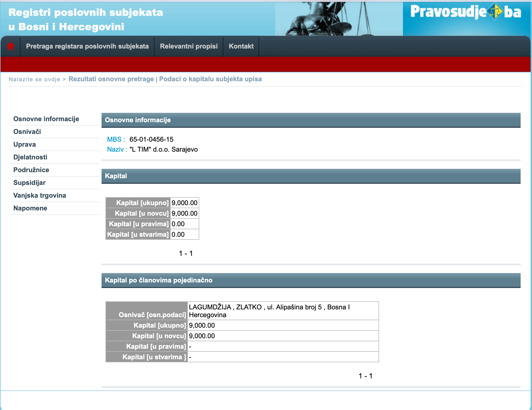This screenshot has width=532, height=410.
Task: Open Pretraga registara poslovnih subjekata menu
Action: pyautogui.click(x=87, y=46)
